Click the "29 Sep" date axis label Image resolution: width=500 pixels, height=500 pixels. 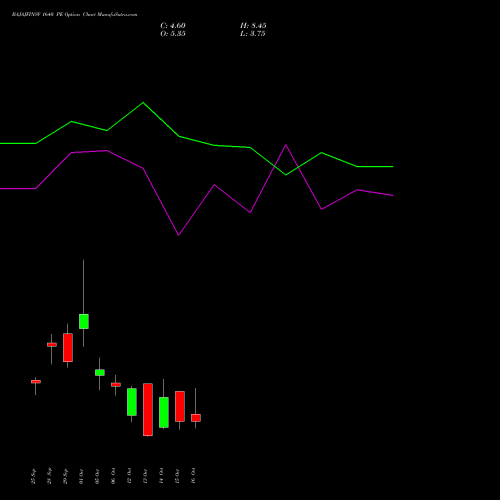(x=65, y=476)
